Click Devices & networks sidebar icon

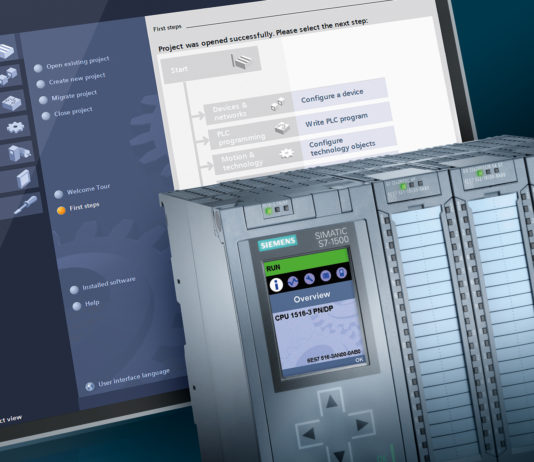click(x=8, y=76)
